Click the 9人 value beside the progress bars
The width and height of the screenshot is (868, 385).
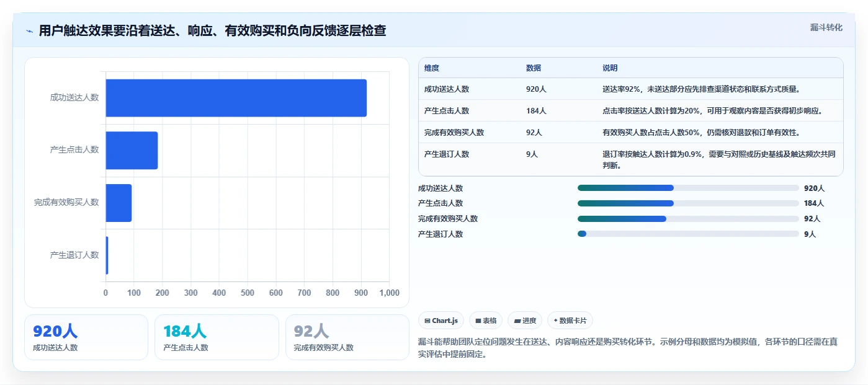[810, 234]
